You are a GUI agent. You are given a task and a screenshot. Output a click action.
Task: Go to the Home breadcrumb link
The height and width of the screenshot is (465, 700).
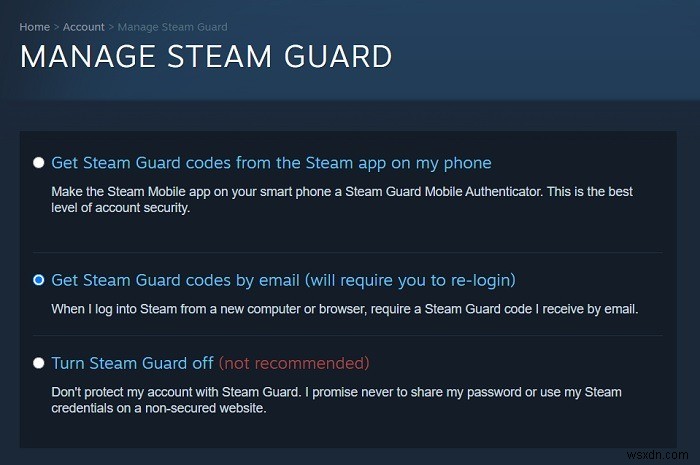coord(34,27)
